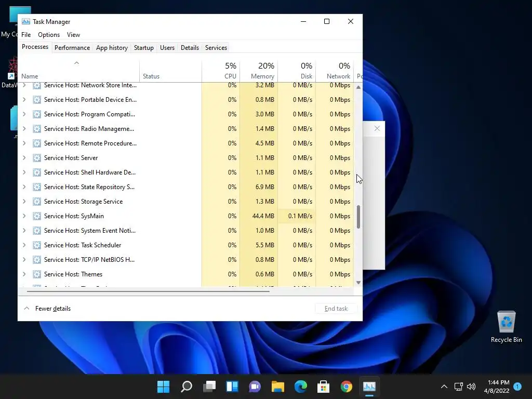
Task: Open the File menu
Action: pos(26,35)
